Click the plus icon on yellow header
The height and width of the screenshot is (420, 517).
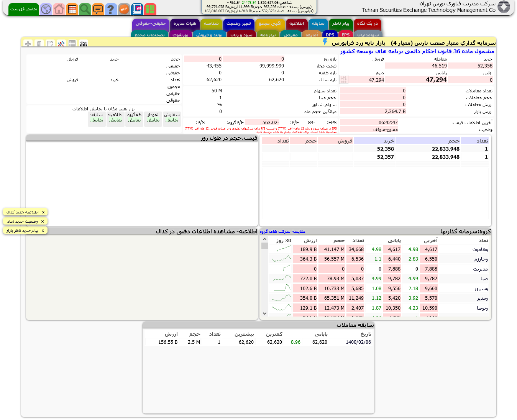(28, 44)
